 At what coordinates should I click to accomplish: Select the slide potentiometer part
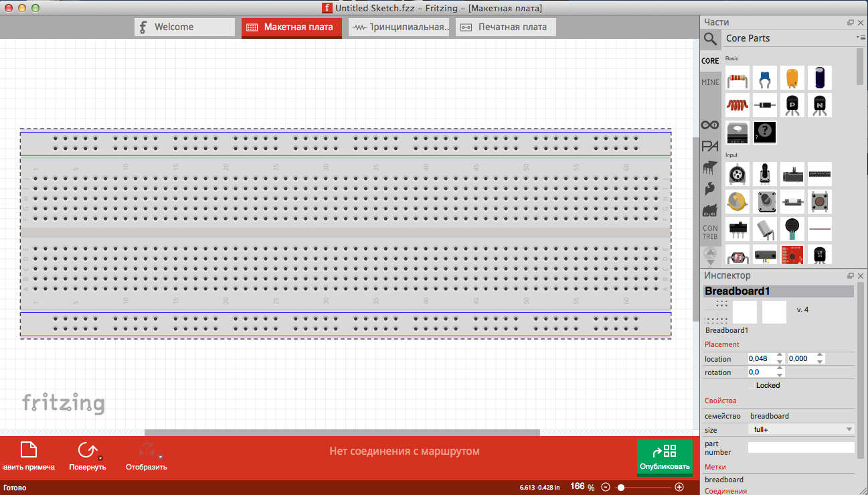click(x=792, y=174)
